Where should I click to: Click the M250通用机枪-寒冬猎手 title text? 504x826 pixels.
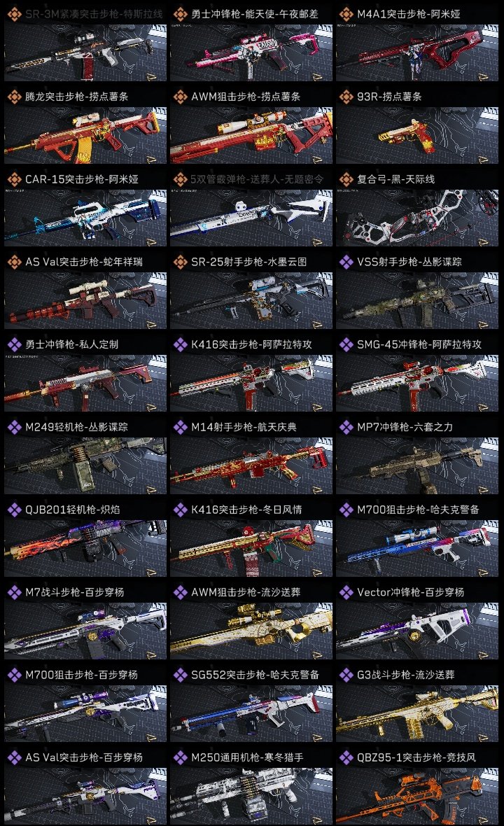(247, 757)
